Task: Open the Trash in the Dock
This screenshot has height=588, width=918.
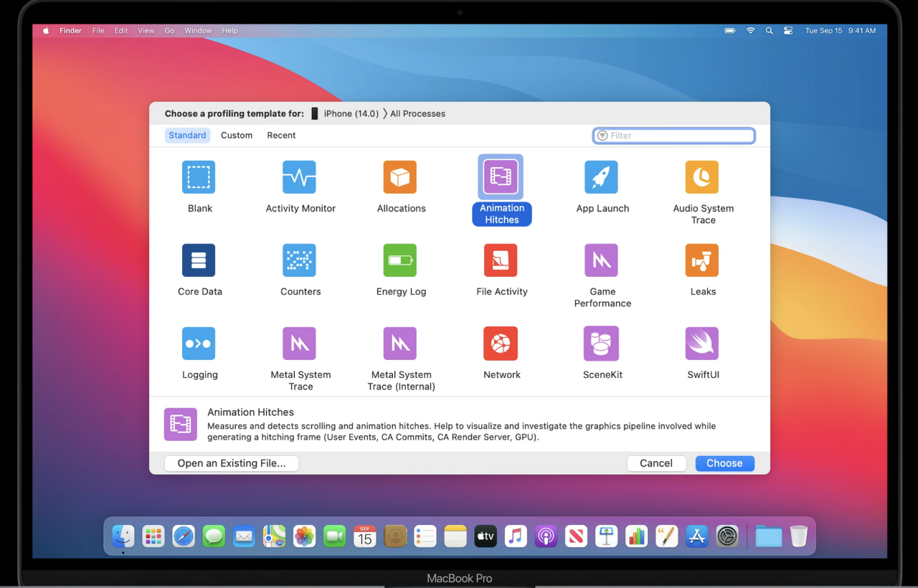Action: 799,536
